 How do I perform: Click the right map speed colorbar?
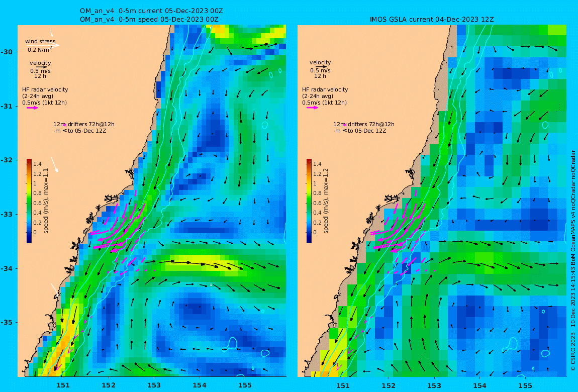pos(309,201)
